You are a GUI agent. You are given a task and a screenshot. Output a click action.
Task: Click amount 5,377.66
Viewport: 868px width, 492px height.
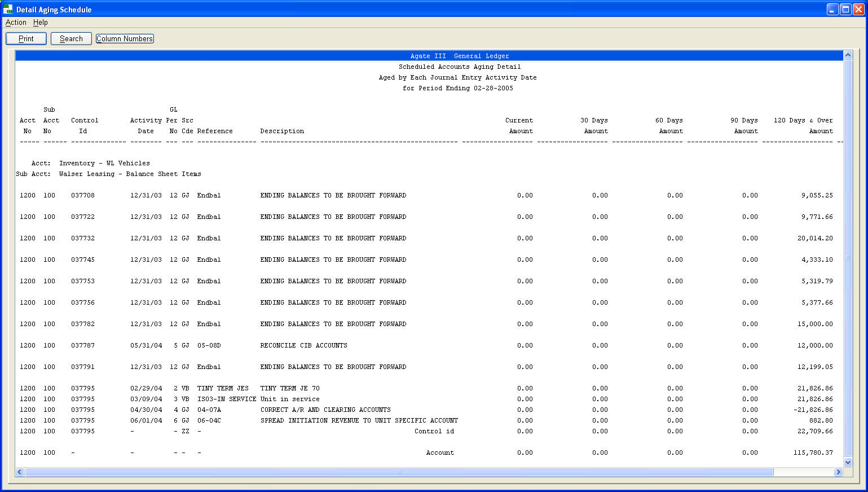click(817, 302)
